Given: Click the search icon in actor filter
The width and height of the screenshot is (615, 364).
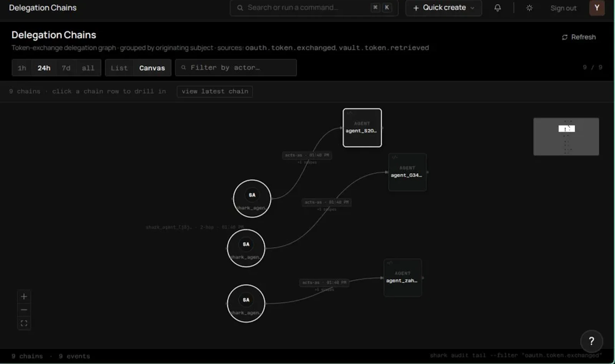Looking at the screenshot, I should tap(183, 68).
